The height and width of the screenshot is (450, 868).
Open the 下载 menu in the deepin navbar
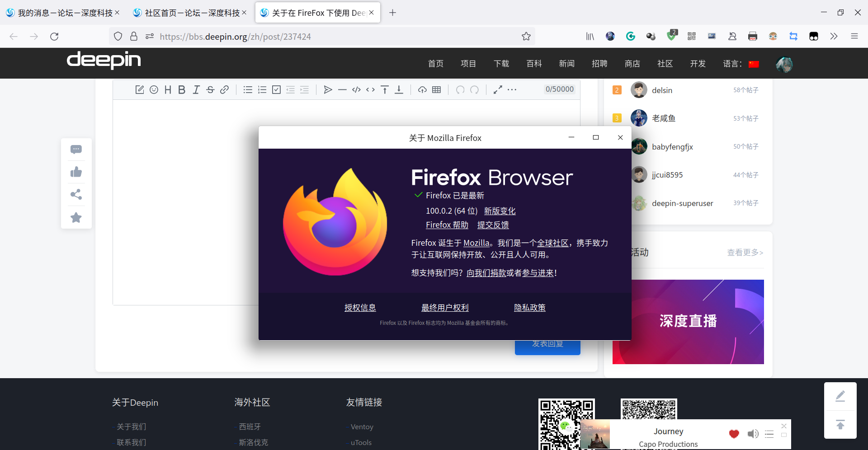click(x=501, y=64)
